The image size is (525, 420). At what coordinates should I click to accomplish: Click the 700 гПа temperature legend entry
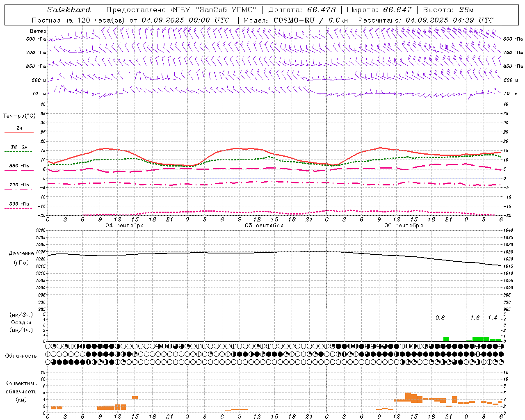pyautogui.click(x=19, y=185)
